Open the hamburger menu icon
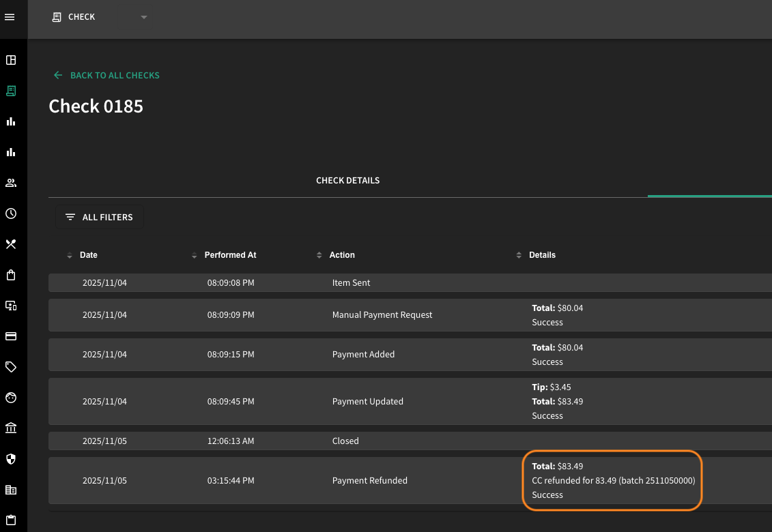 10,17
